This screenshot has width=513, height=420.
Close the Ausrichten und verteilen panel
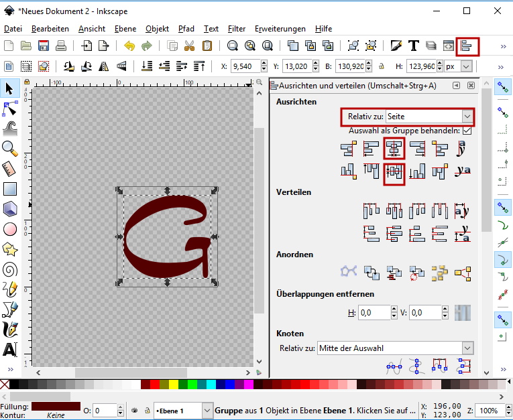click(x=471, y=86)
